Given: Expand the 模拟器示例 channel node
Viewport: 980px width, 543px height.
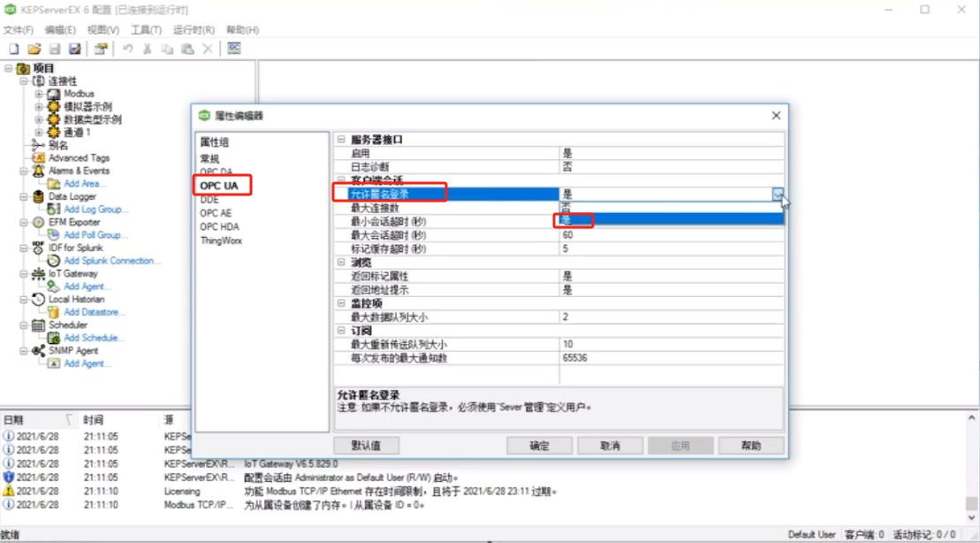Looking at the screenshot, I should click(39, 107).
